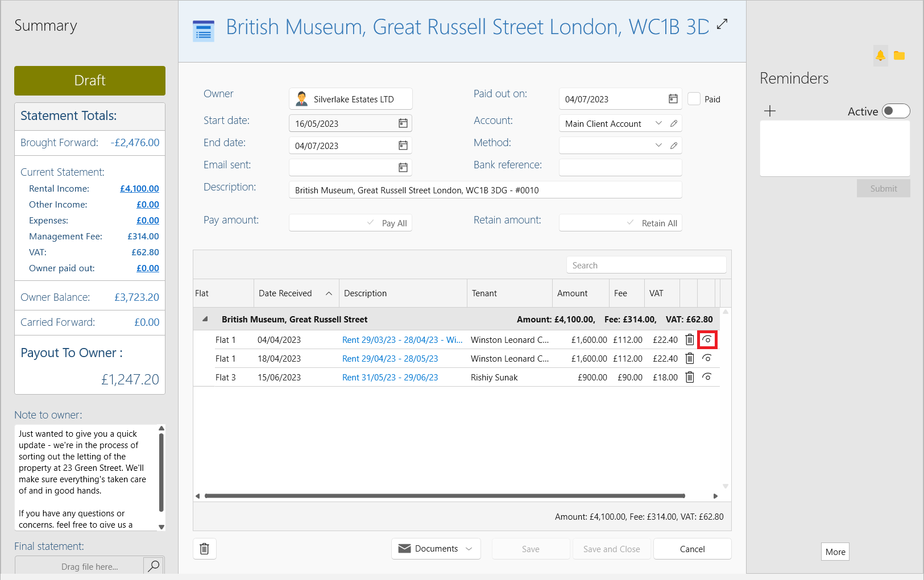Collapse the British Museum, Great Russell Street group

[x=205, y=319]
